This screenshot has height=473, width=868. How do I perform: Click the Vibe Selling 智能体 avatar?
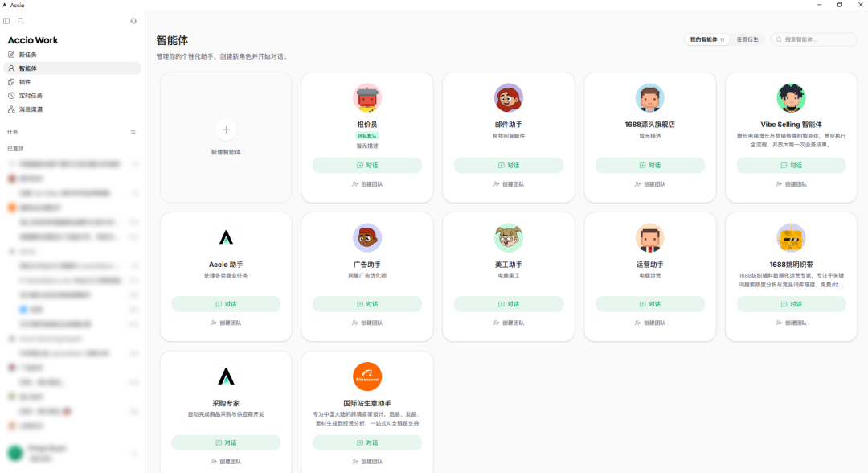pos(791,97)
